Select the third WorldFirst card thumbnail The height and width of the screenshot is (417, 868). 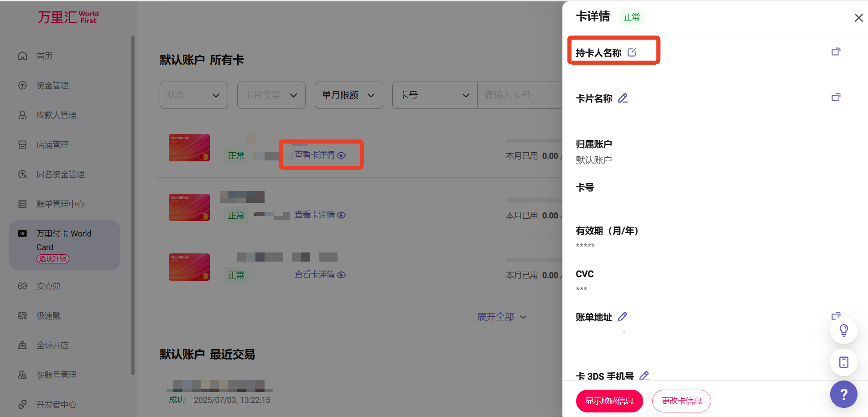[189, 267]
